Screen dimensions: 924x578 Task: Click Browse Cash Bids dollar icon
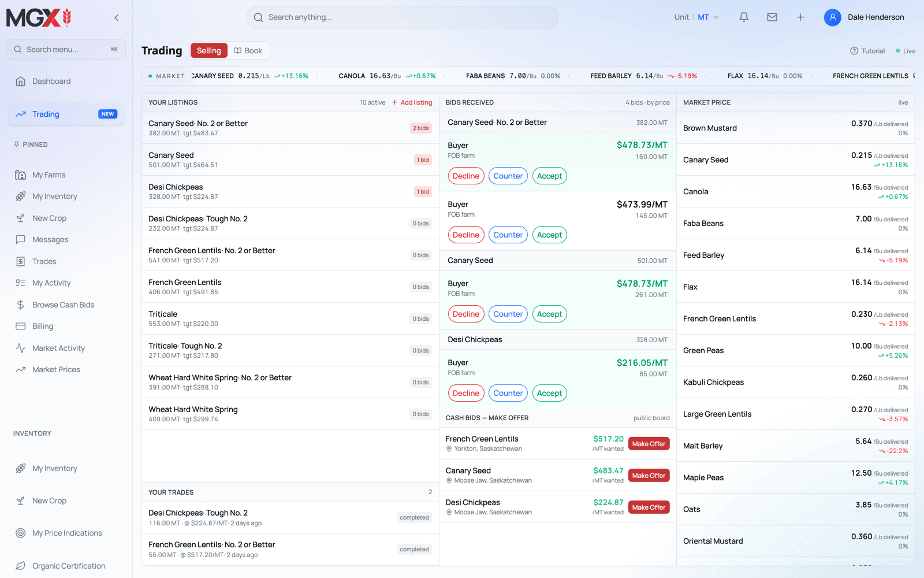coord(21,305)
